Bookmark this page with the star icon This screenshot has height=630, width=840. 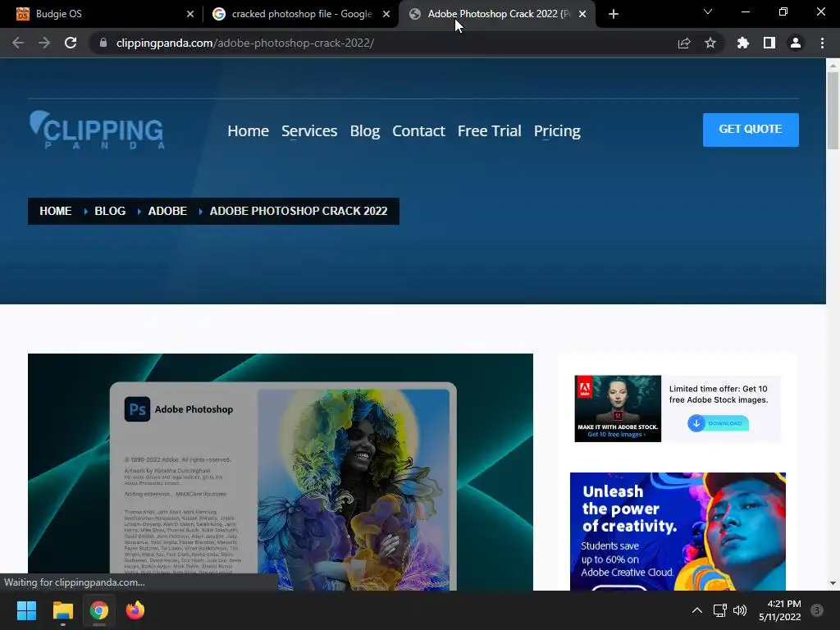(x=710, y=43)
